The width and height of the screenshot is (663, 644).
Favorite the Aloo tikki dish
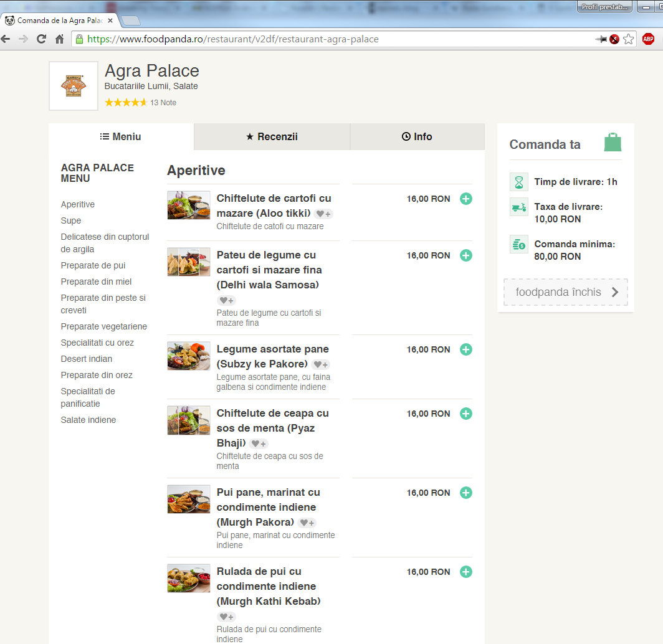pos(323,214)
